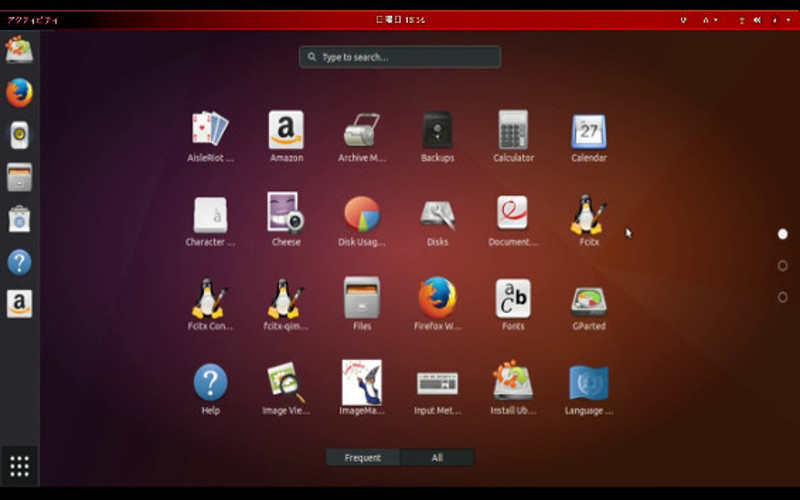Viewport: 800px width, 500px height.
Task: Switch to the Frequent tab
Action: point(362,457)
